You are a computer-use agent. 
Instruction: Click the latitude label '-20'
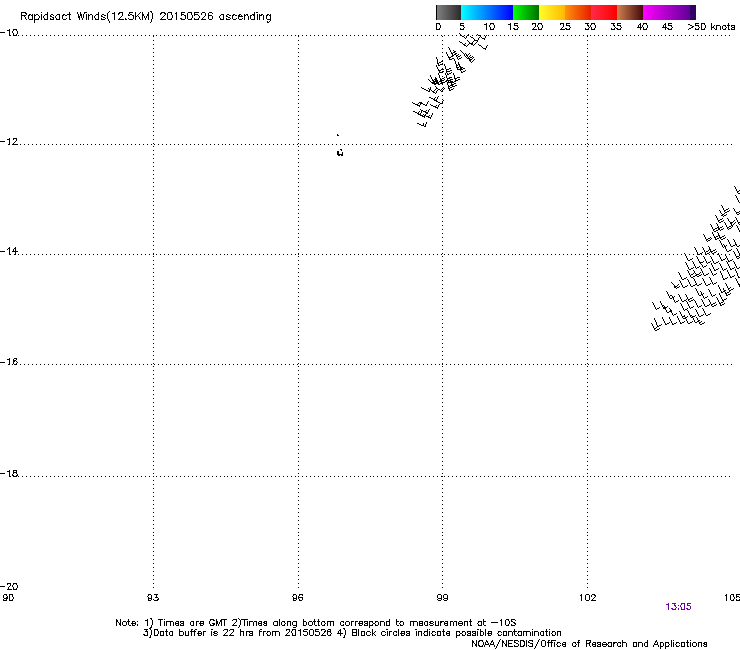9,586
